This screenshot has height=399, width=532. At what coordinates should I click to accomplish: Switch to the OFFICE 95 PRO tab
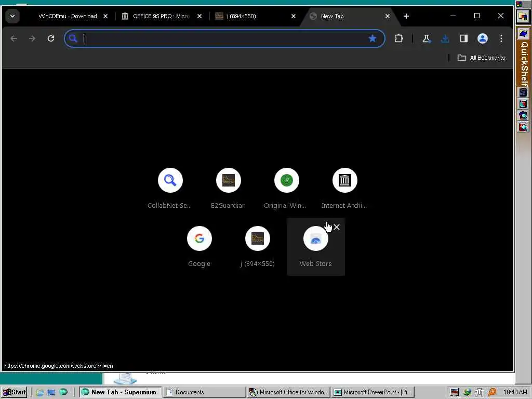(162, 16)
